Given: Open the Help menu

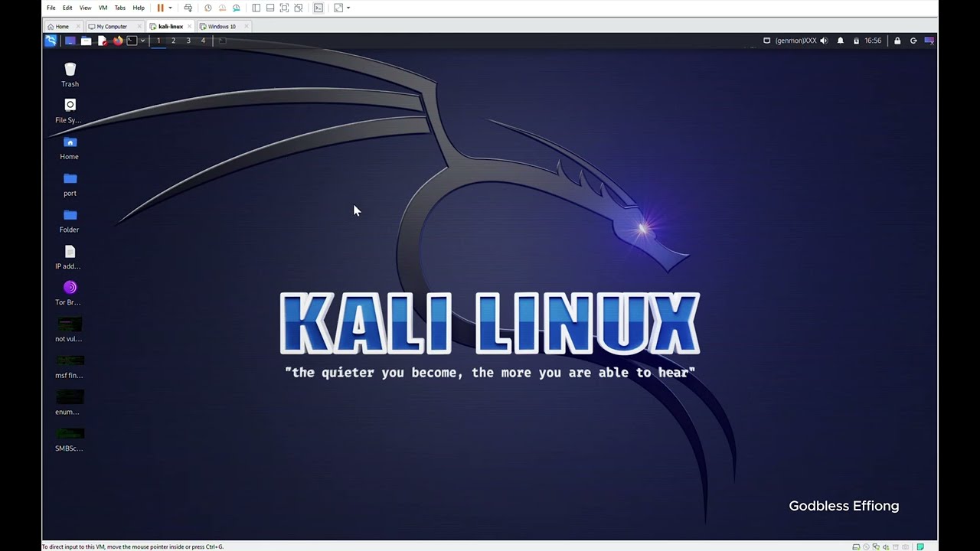Looking at the screenshot, I should point(139,8).
